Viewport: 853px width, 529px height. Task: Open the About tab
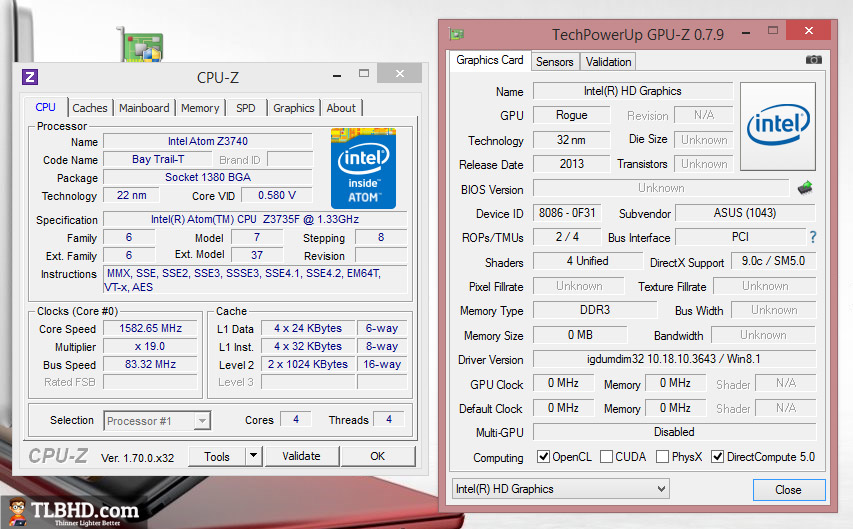click(x=341, y=108)
